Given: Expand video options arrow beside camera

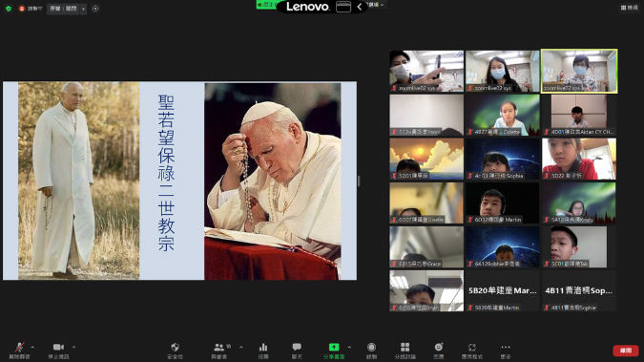Looking at the screenshot, I should (73, 347).
